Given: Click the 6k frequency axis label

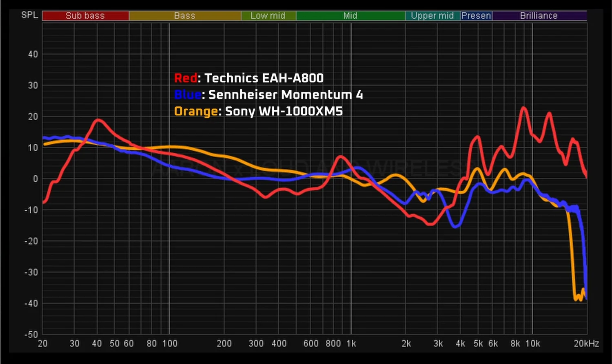Looking at the screenshot, I should coord(493,344).
